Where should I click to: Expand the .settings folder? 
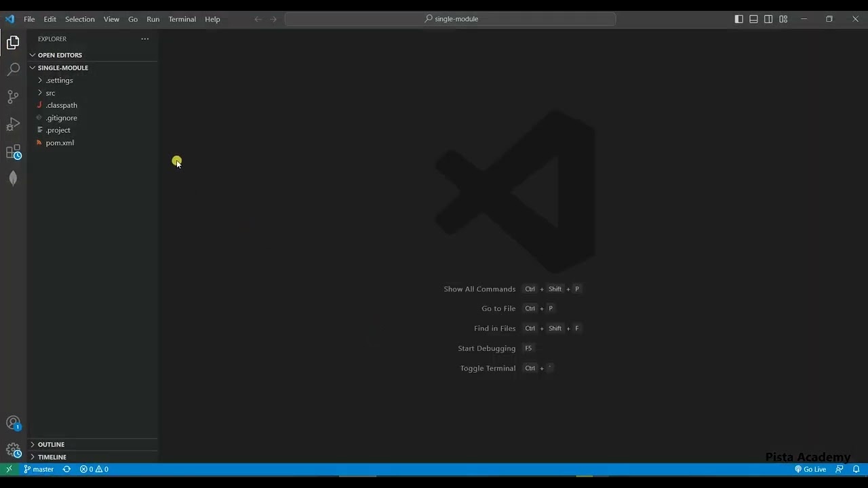click(92, 80)
